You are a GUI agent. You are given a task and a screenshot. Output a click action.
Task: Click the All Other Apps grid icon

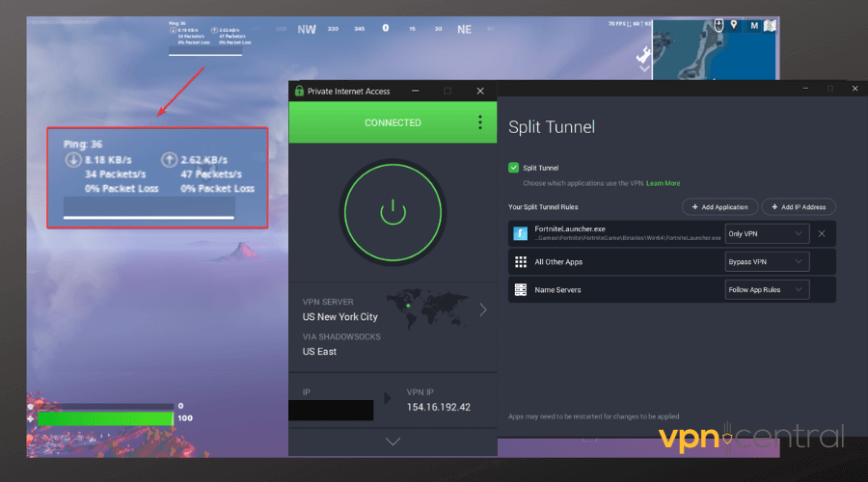point(521,262)
